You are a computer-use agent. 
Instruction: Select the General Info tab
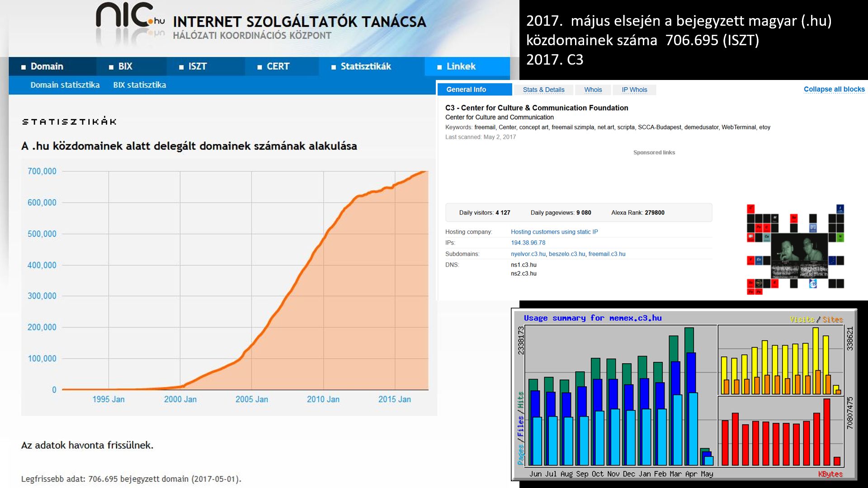(475, 89)
